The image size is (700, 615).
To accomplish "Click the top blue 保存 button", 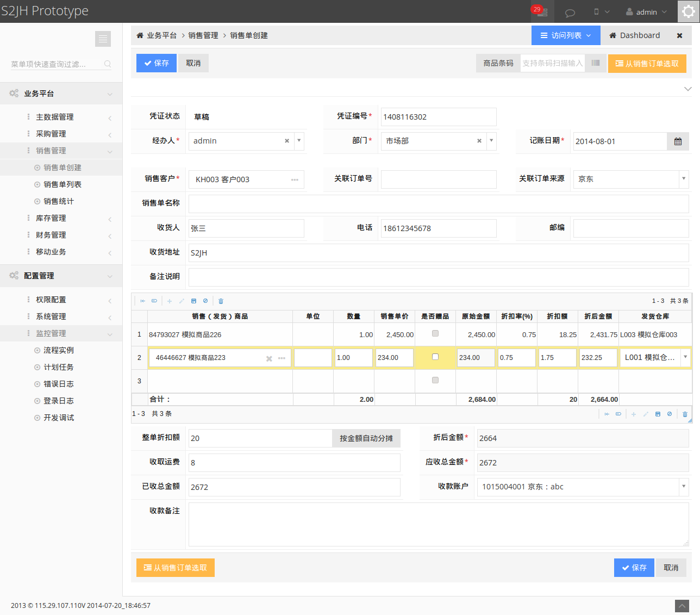I will 157,63.
